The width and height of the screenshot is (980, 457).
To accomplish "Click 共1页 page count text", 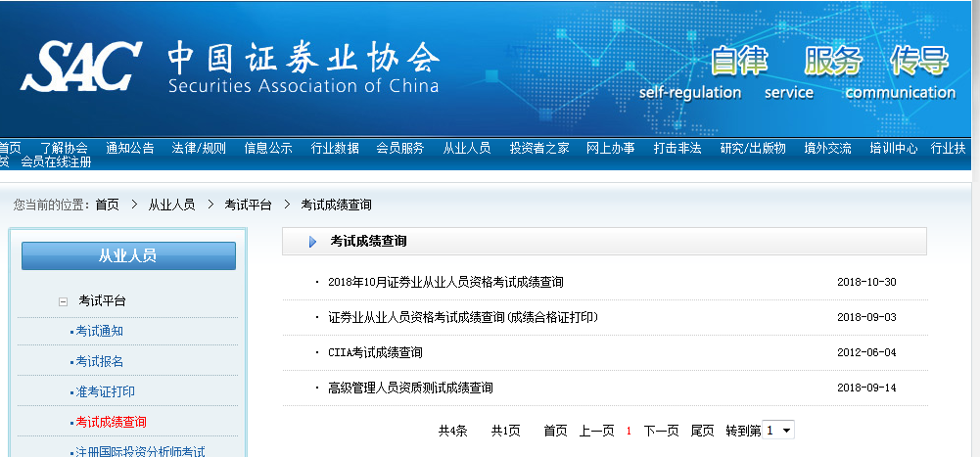I will 505,431.
